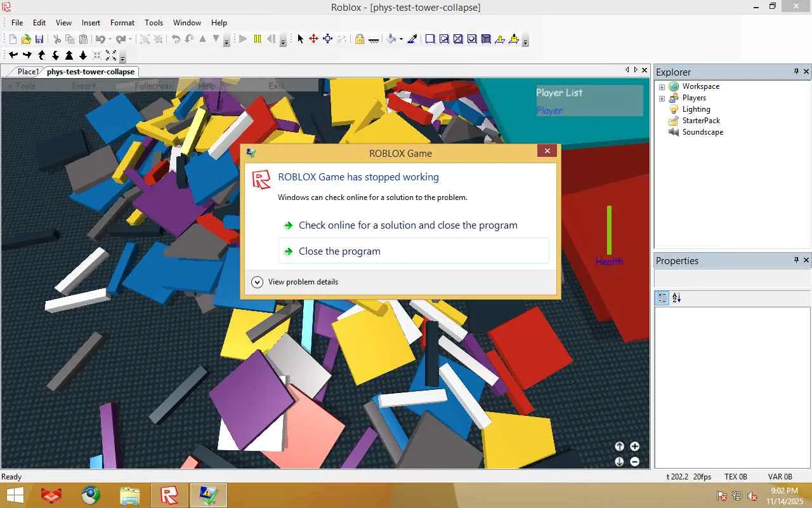The height and width of the screenshot is (508, 812).
Task: Open the Edit menu
Action: pos(39,22)
